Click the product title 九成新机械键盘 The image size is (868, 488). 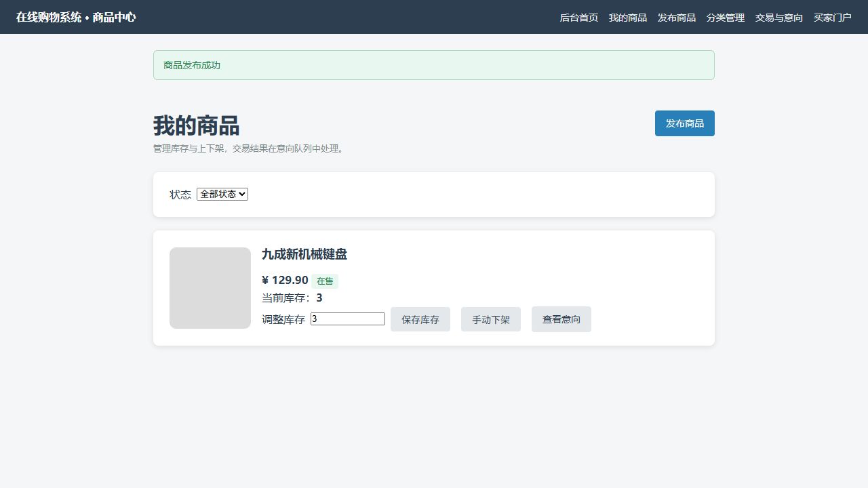(x=304, y=254)
